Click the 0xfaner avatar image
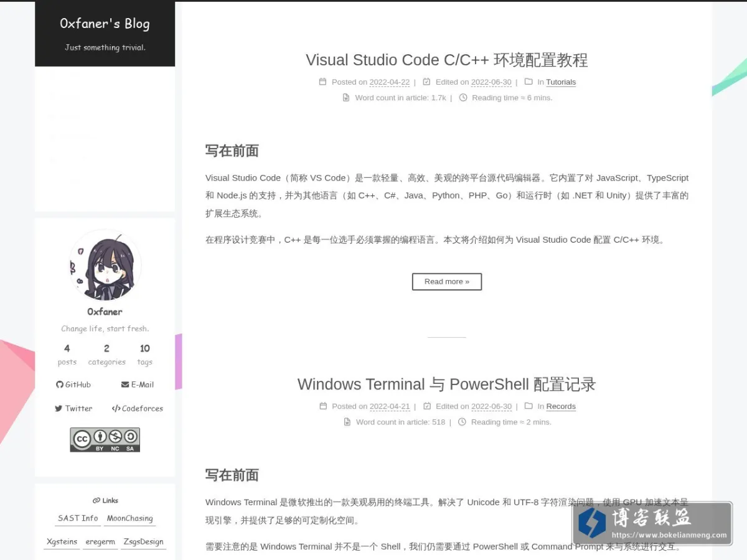 point(105,266)
